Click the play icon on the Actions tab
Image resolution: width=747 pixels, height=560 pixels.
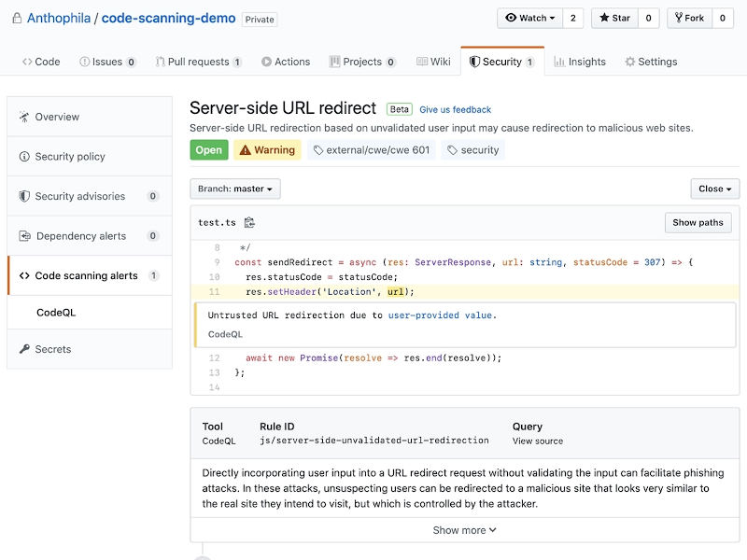pos(266,62)
